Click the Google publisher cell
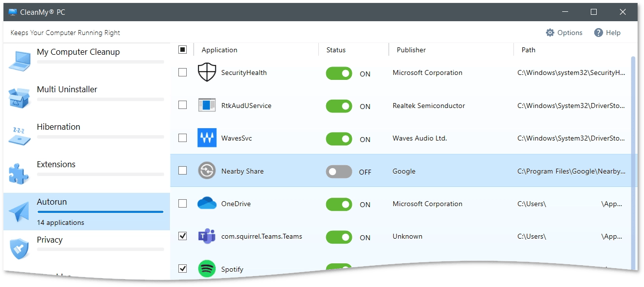This screenshot has width=644, height=287. [404, 171]
